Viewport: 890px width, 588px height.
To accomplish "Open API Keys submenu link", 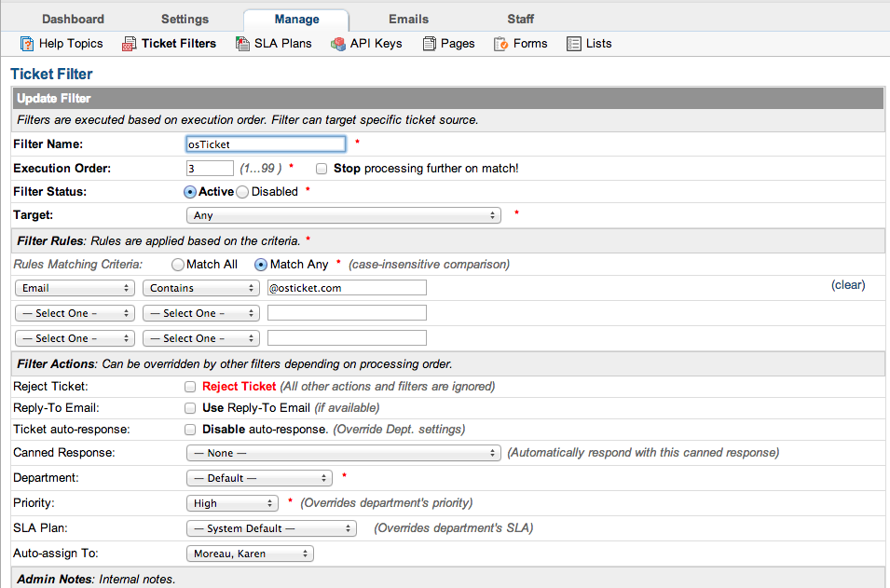I will (x=376, y=44).
